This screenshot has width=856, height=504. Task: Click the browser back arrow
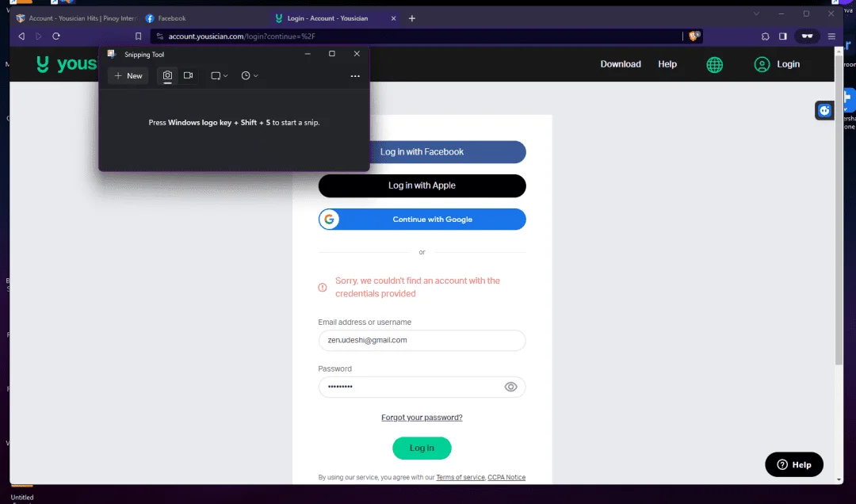tap(21, 36)
